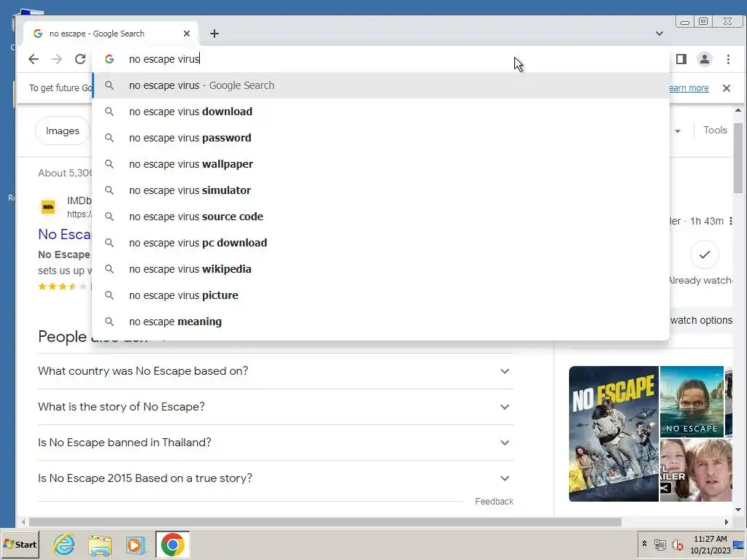
Task: Open the Chrome profile avatar menu
Action: point(705,59)
